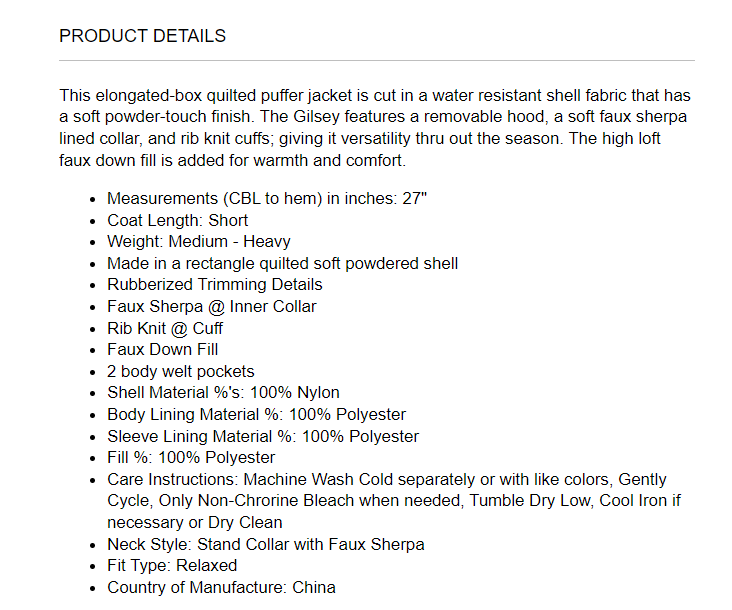Click the 2 body welt pockets item
732x610 pixels.
pyautogui.click(x=181, y=371)
